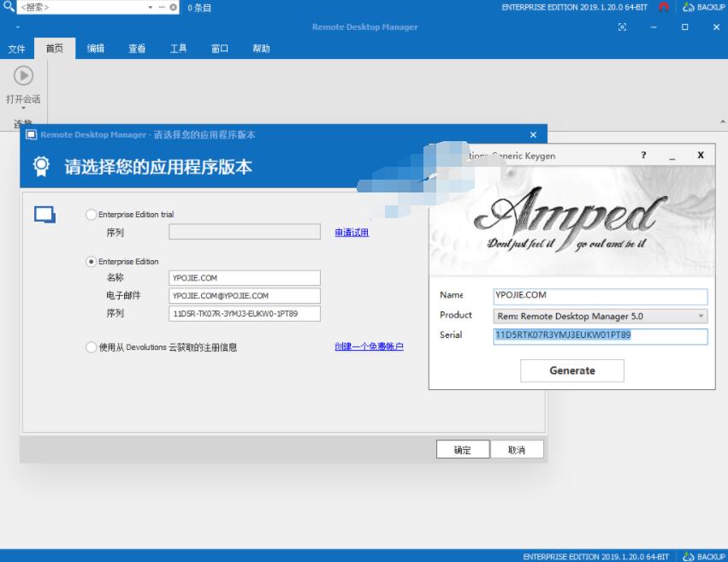Close the 请选择您的应用程序版本 dialog

point(533,134)
